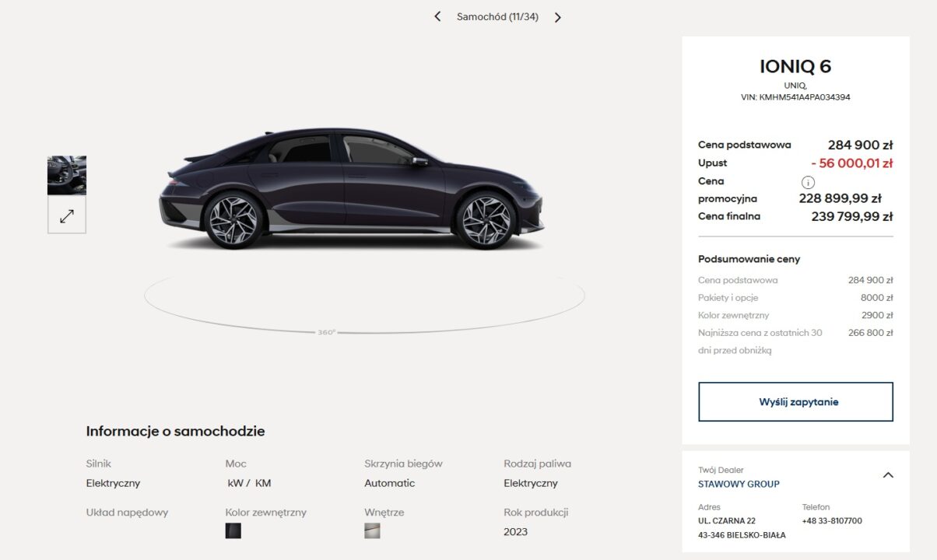Click the Rok produkcji value 2023
The height and width of the screenshot is (560, 937).
pyautogui.click(x=515, y=532)
